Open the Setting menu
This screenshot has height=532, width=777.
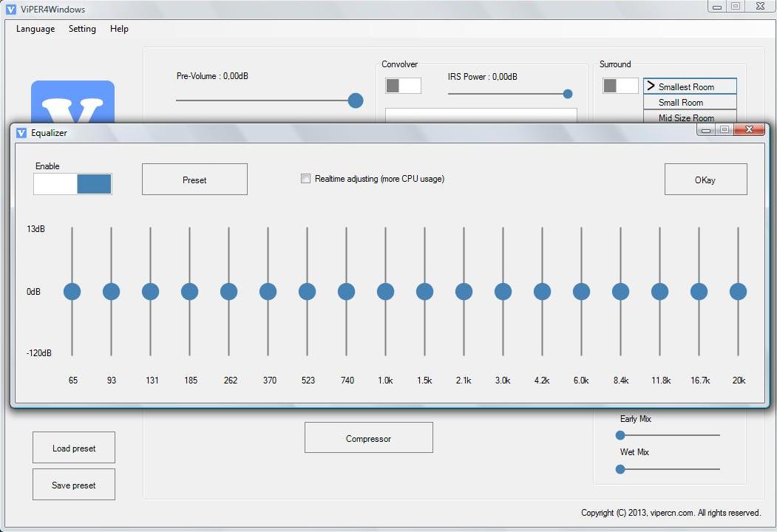pyautogui.click(x=82, y=29)
